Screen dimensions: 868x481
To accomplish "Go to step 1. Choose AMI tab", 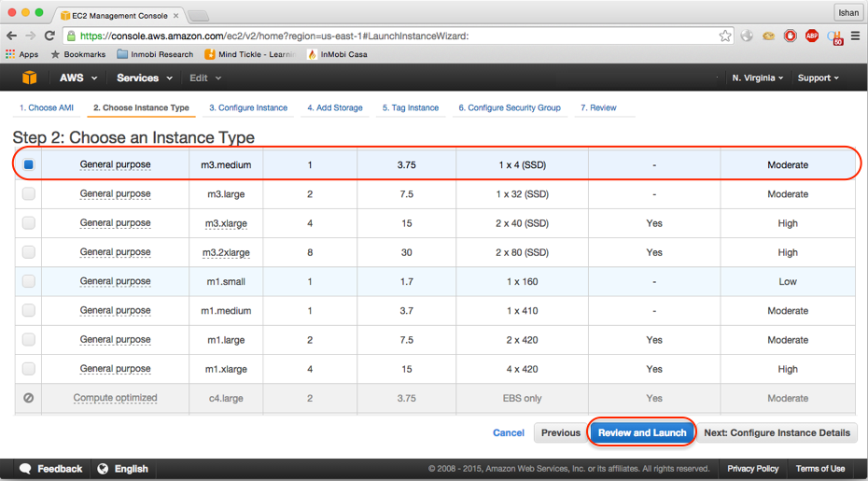I will click(47, 108).
